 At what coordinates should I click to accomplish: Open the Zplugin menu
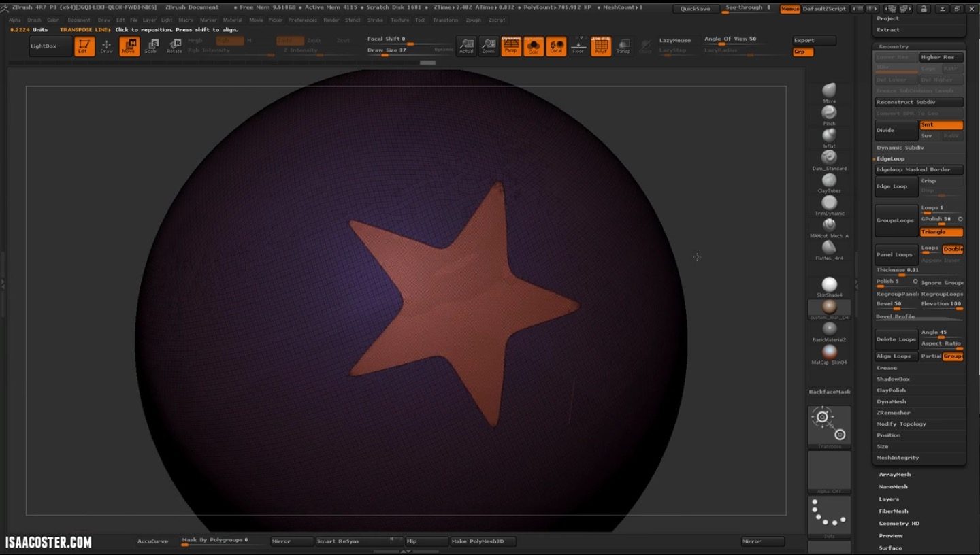tap(473, 20)
